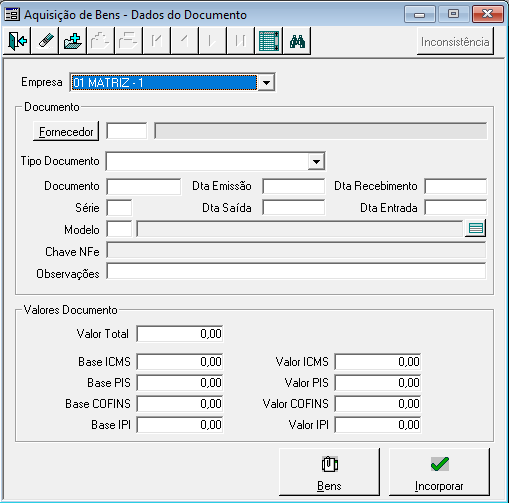Viewport: 509px width, 503px height.
Task: Focus the Valor ICMS field
Action: tap(378, 362)
